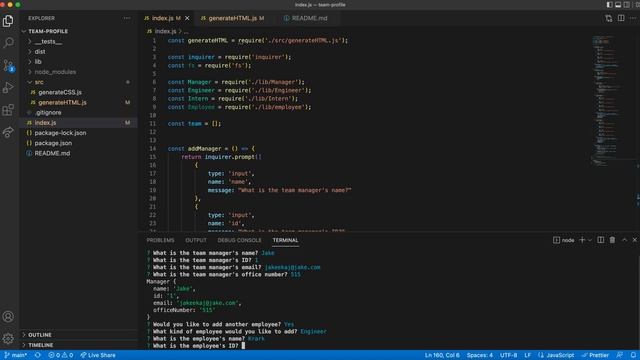The width and height of the screenshot is (640, 360).
Task: Expand the dist folder
Action: (40, 52)
